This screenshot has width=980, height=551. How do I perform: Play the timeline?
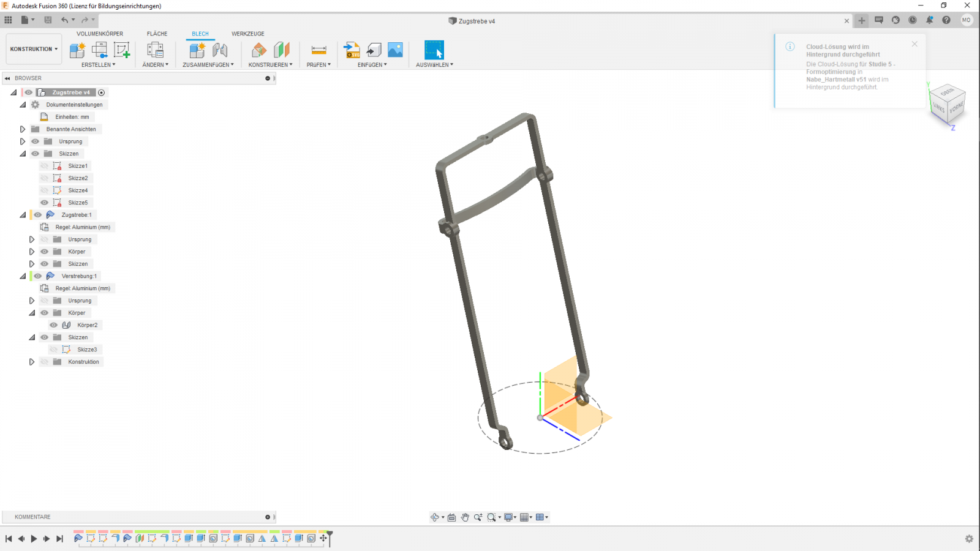click(34, 539)
